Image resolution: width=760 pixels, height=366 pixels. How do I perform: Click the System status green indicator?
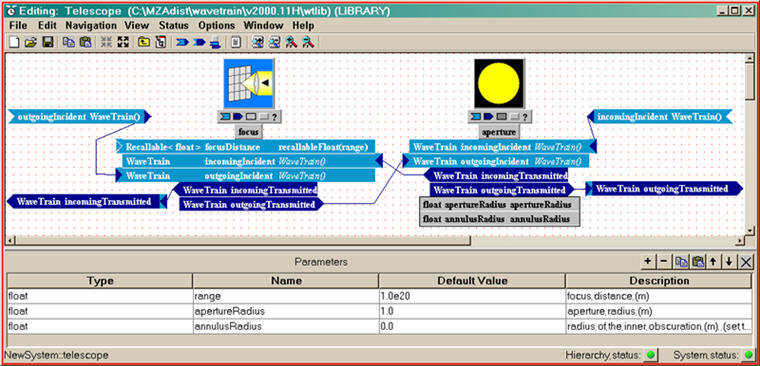coord(748,355)
